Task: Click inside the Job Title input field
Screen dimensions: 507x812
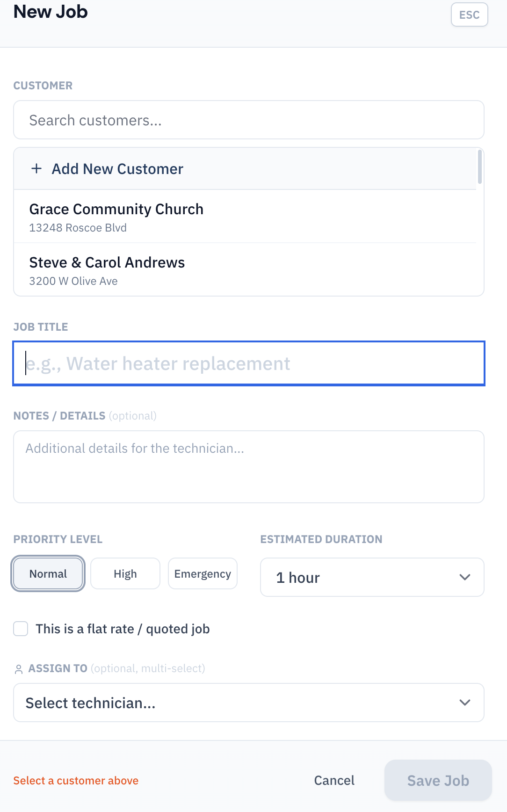Action: pyautogui.click(x=248, y=363)
